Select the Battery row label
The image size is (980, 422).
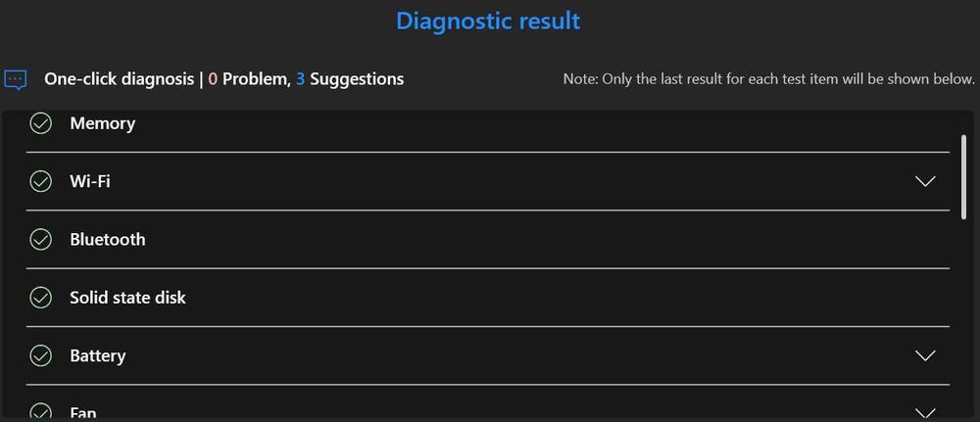click(x=97, y=355)
